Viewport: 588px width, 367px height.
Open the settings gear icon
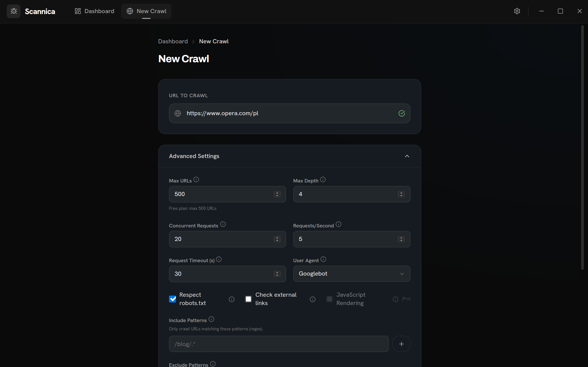coord(517,11)
